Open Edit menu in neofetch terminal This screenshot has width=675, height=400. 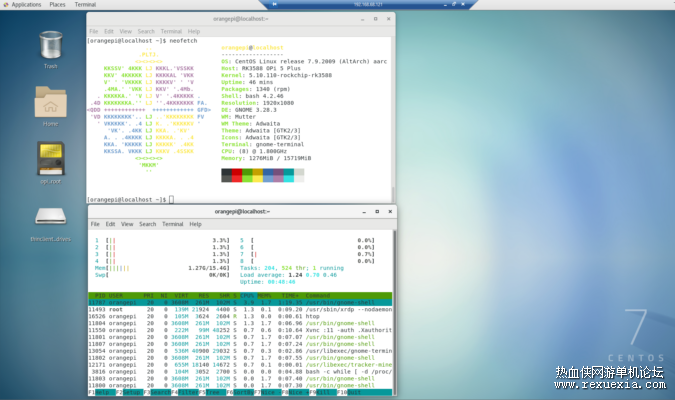click(109, 31)
